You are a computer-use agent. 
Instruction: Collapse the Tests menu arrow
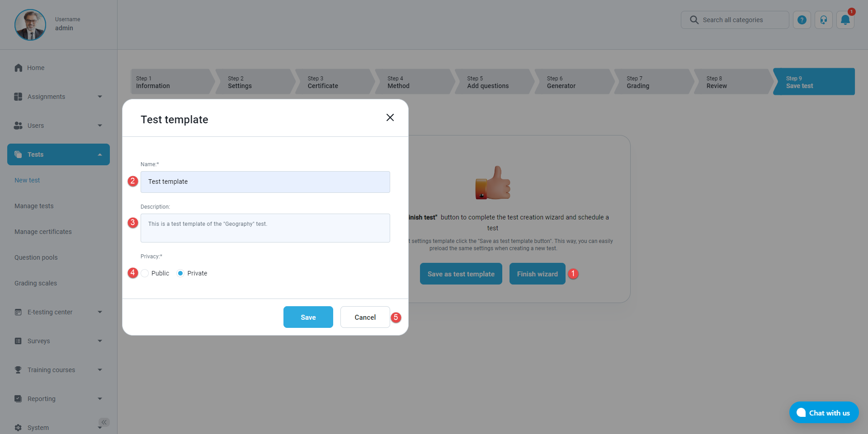pos(100,154)
